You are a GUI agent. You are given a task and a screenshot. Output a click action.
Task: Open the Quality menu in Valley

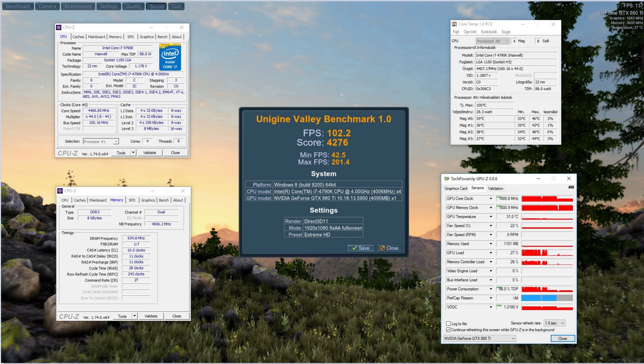(x=133, y=6)
